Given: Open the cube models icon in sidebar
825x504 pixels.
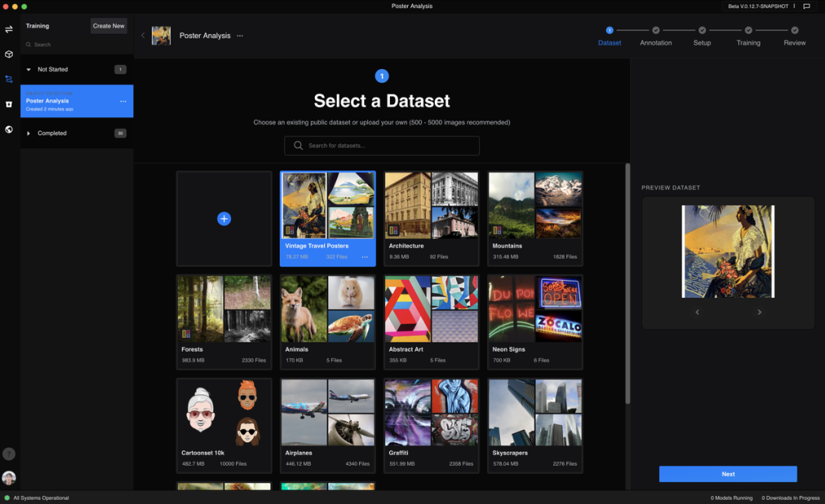Looking at the screenshot, I should pyautogui.click(x=9, y=55).
